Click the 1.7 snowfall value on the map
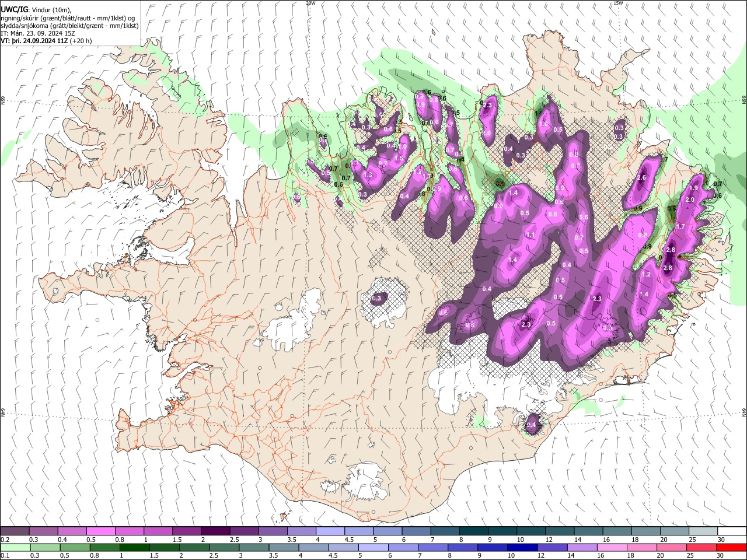This screenshot has width=747, height=560. click(x=680, y=226)
